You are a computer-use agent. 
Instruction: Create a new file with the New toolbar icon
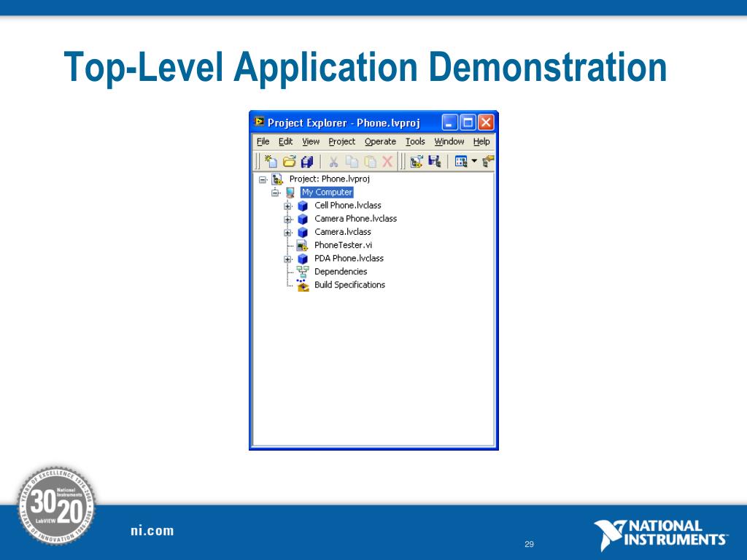(x=271, y=161)
